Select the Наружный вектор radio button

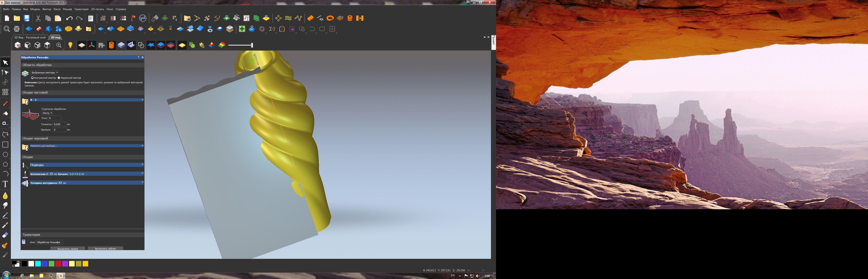click(59, 78)
